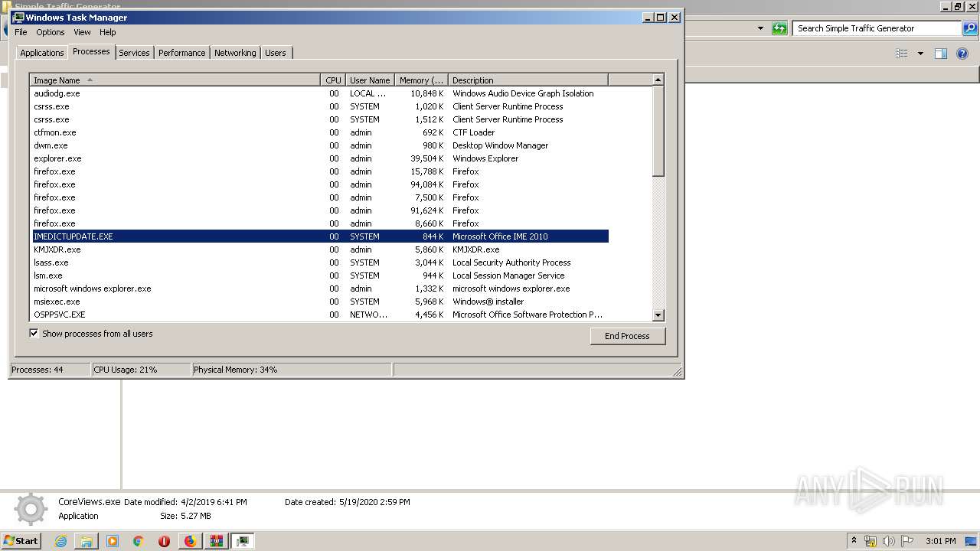Click the green refresh button in Explorer

779,28
